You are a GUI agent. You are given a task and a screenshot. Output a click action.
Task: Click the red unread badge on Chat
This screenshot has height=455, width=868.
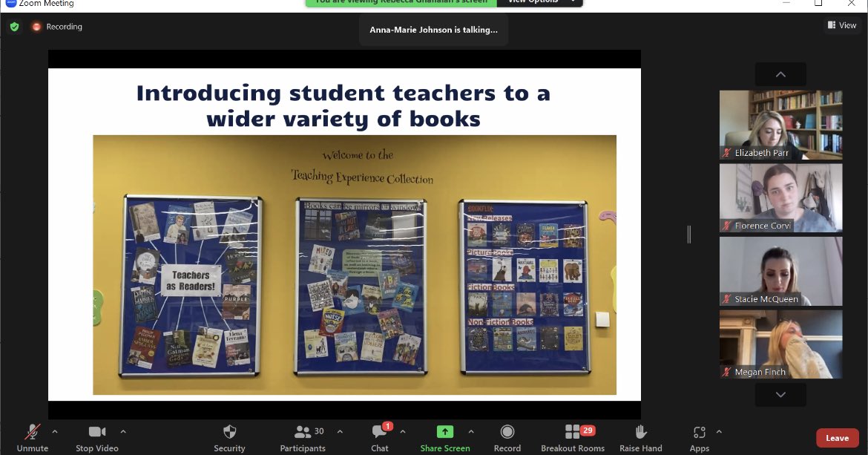[x=387, y=426]
